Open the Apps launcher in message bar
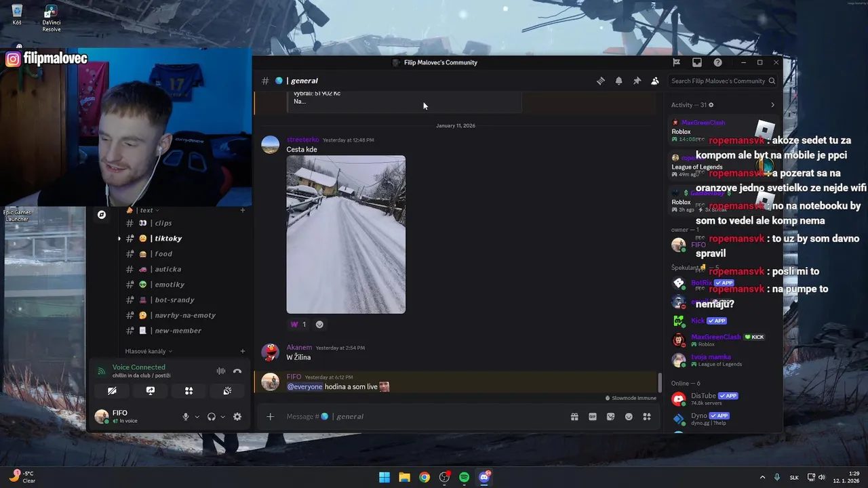Viewport: 868px width, 488px height. [x=647, y=416]
